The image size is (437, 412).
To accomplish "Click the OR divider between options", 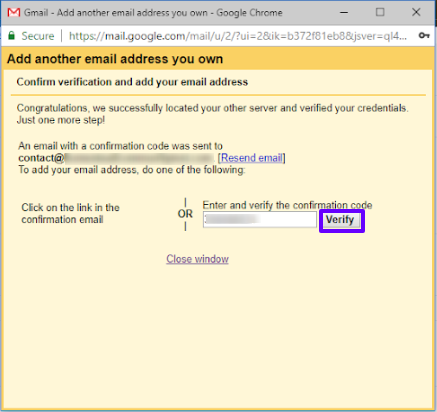I will [185, 214].
